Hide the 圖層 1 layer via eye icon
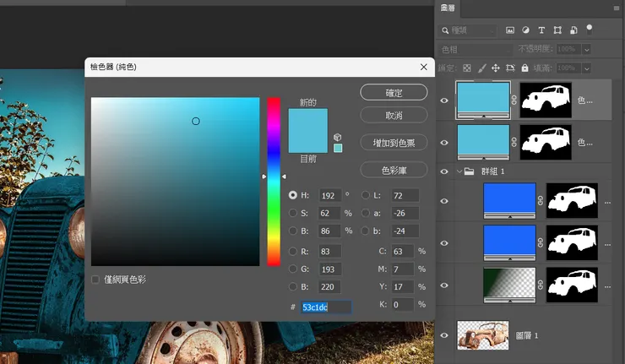 [444, 335]
